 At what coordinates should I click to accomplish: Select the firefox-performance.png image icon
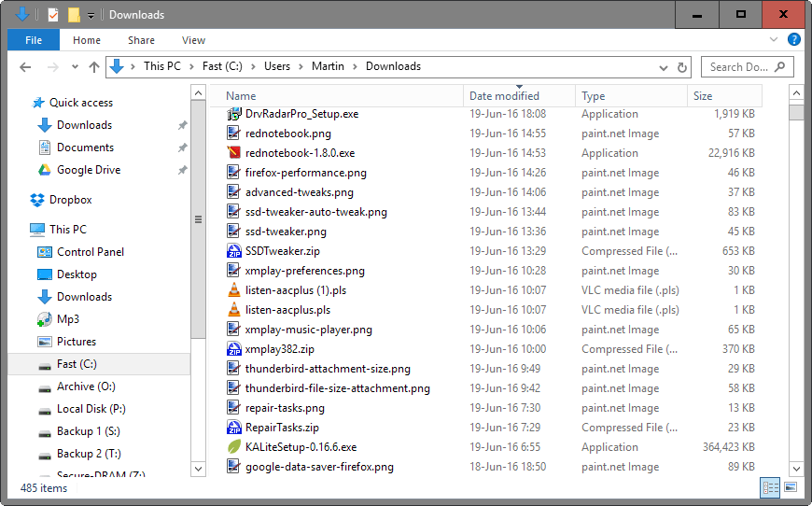coord(234,173)
